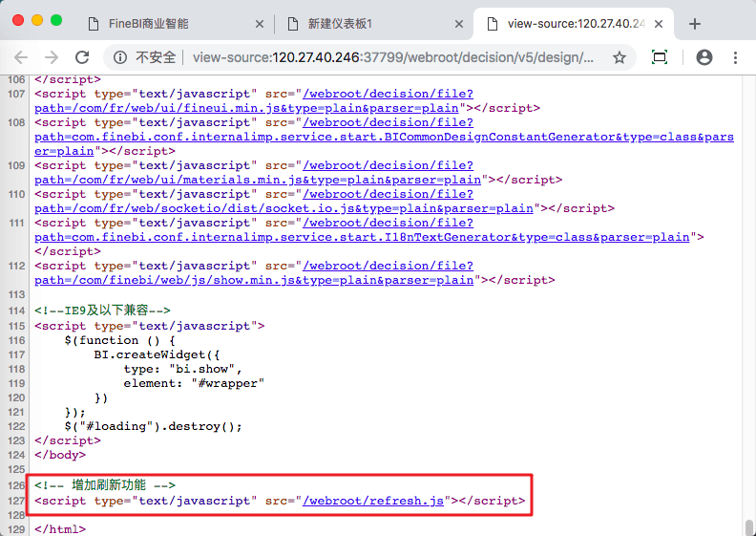
Task: Click the </html> closing tag
Action: tap(60, 529)
